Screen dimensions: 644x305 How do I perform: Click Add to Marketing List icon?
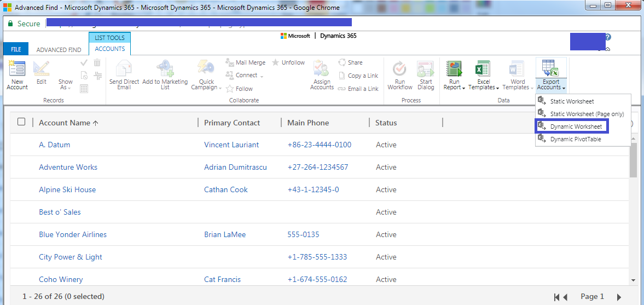[x=165, y=68]
